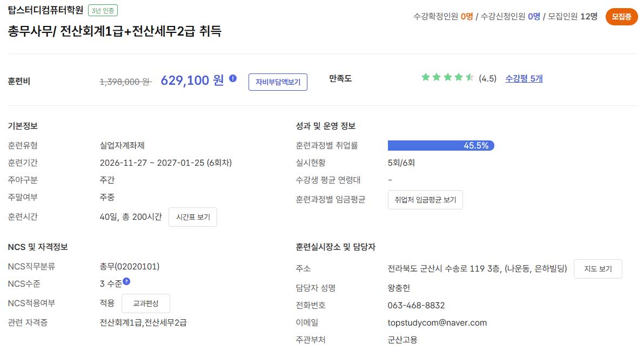Click the 수강확정인원 0명 count
Image resolution: width=644 pixels, height=351 pixels.
click(x=443, y=16)
